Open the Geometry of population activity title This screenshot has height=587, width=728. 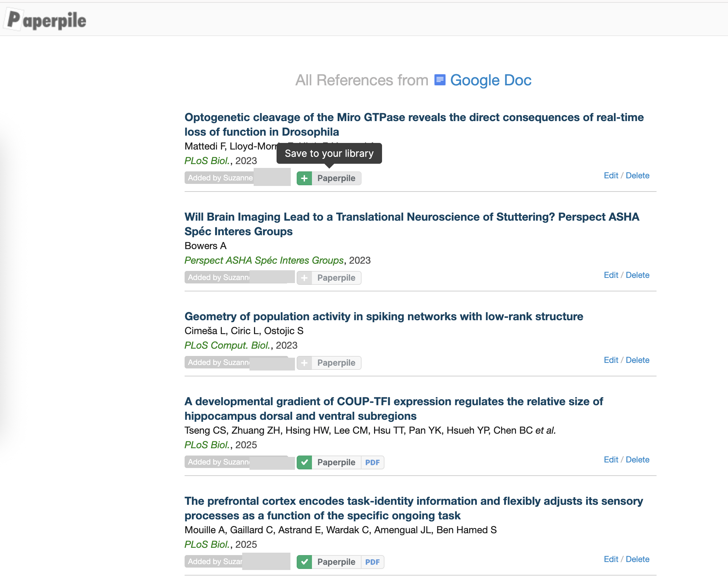pos(383,316)
